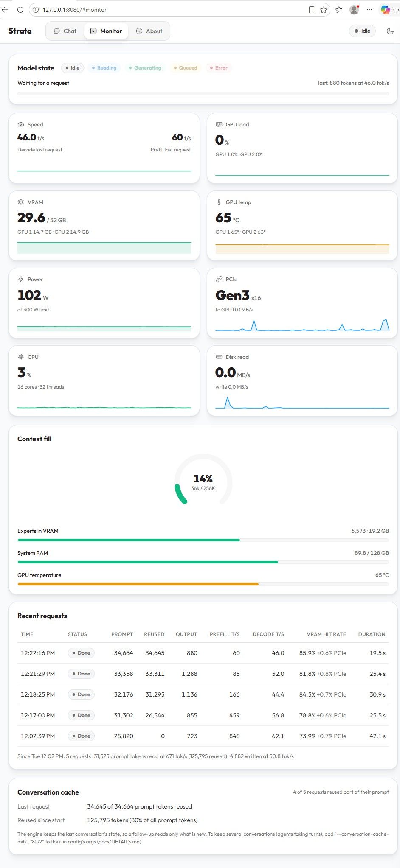
Task: Add this page to favorites with the star
Action: click(324, 10)
